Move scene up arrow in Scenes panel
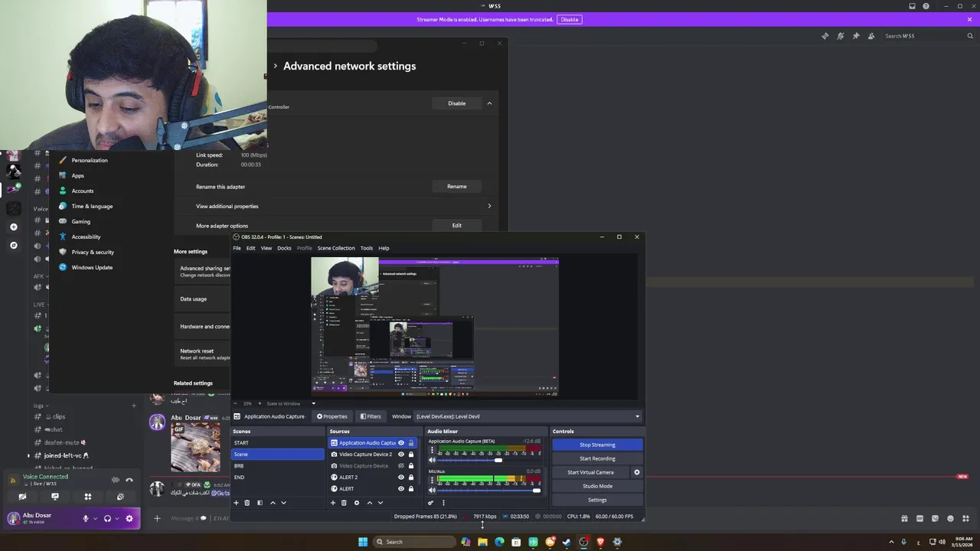Image resolution: width=980 pixels, height=551 pixels. [x=273, y=503]
